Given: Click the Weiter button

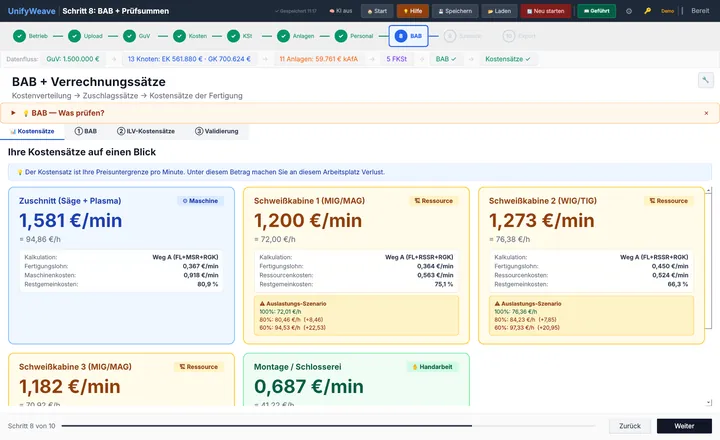Looking at the screenshot, I should point(684,426).
